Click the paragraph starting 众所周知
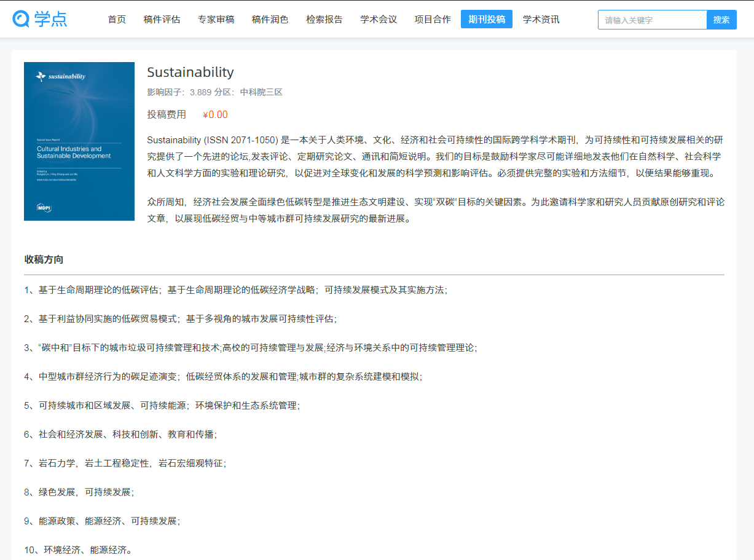Screen dimensions: 754x560 click(x=436, y=210)
